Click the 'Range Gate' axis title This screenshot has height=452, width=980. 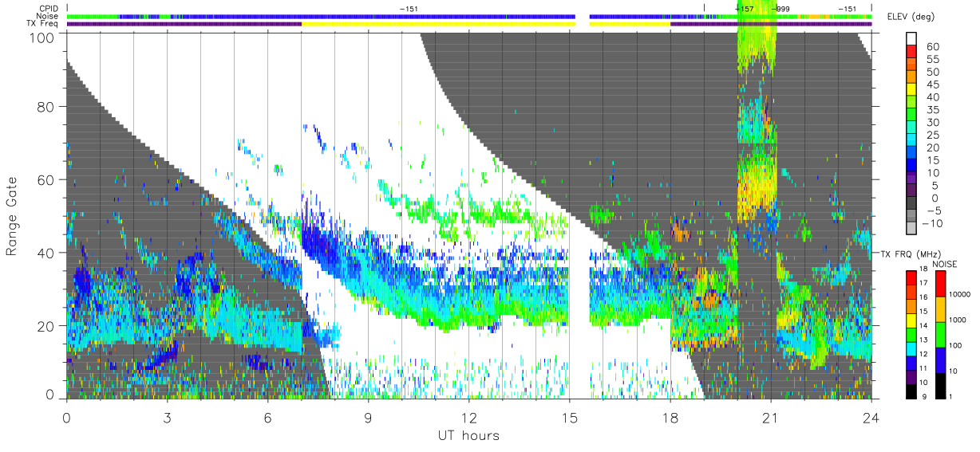[12, 216]
